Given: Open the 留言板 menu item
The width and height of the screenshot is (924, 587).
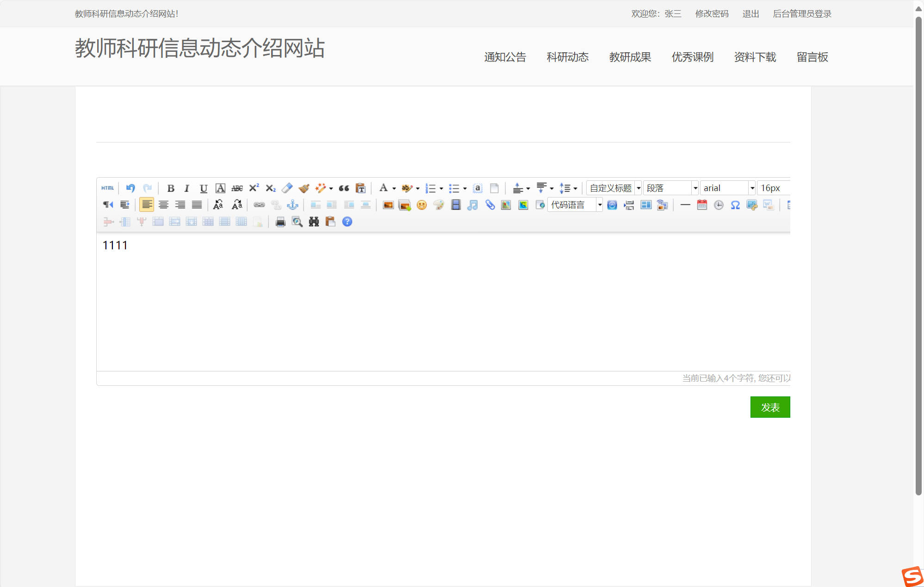Looking at the screenshot, I should pyautogui.click(x=812, y=57).
